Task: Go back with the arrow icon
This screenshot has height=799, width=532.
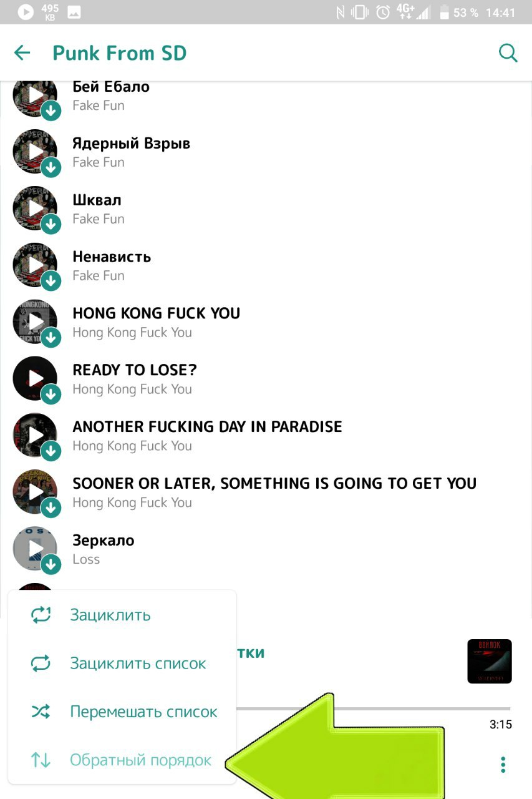Action: pyautogui.click(x=22, y=53)
